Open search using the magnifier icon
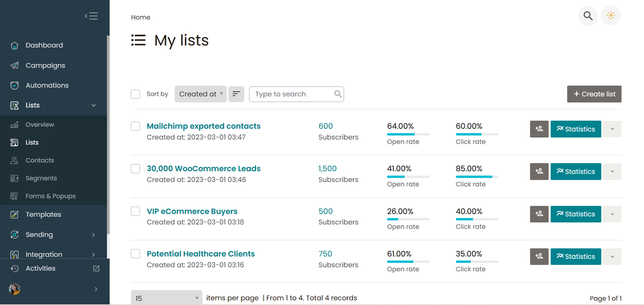Image resolution: width=644 pixels, height=305 pixels. [x=587, y=16]
